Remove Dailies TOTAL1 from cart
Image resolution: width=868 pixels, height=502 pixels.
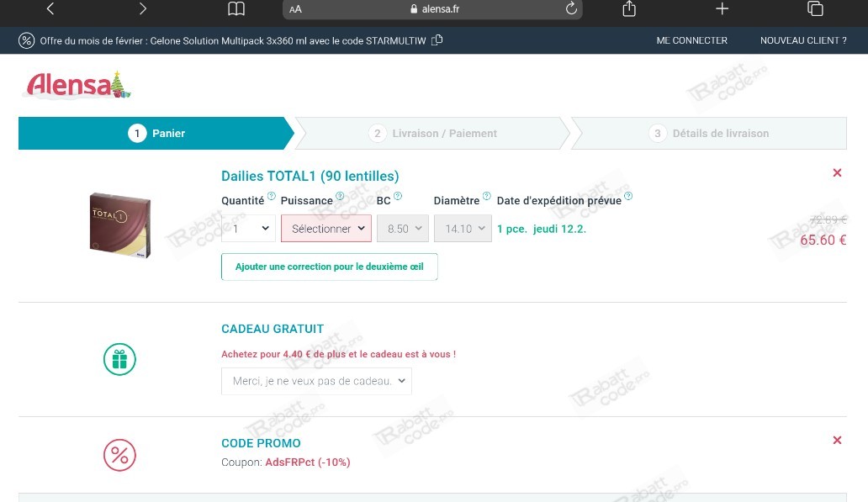[837, 172]
